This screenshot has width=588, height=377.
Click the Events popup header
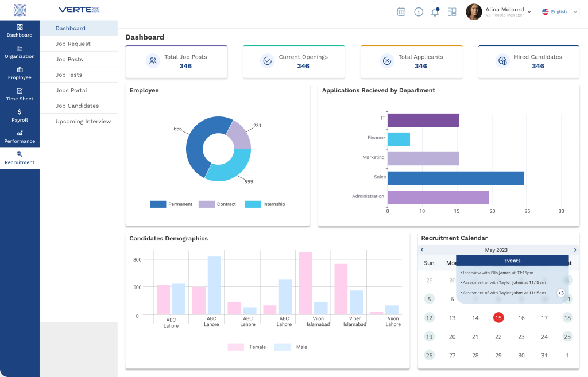(512, 261)
